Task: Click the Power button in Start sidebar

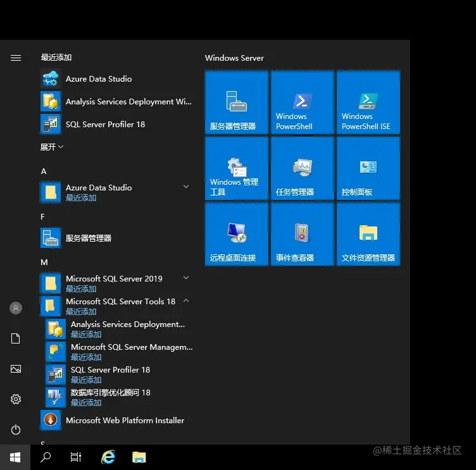Action: (x=16, y=430)
